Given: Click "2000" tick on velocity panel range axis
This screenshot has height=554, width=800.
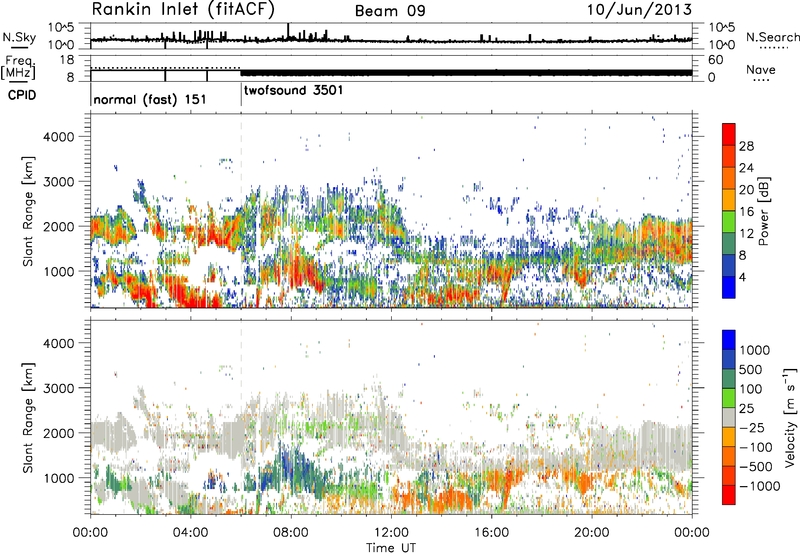Looking at the screenshot, I should point(58,433).
